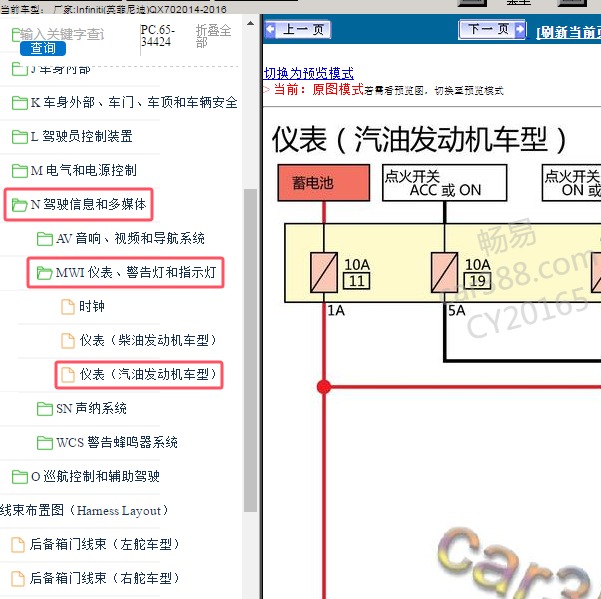Open the 切换为预览模式 link
Image resolution: width=601 pixels, height=599 pixels.
click(x=309, y=73)
